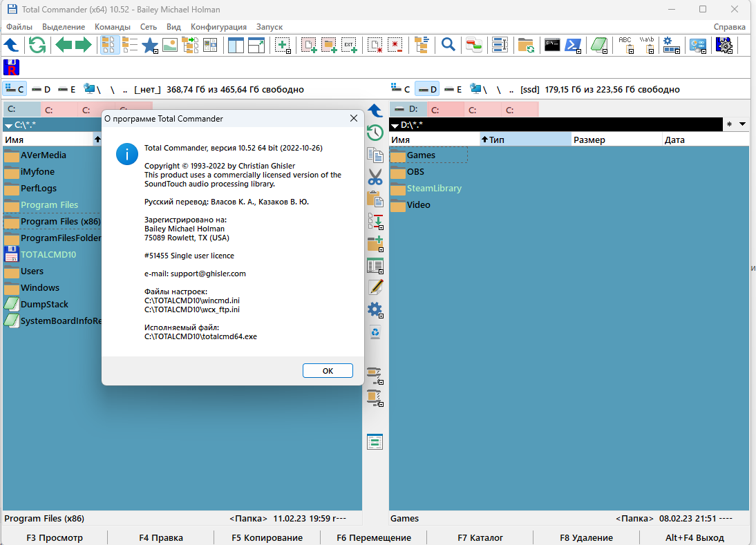Screen dimensions: 756x545
Task: Click the \\a\b copy path icon
Action: tap(647, 46)
